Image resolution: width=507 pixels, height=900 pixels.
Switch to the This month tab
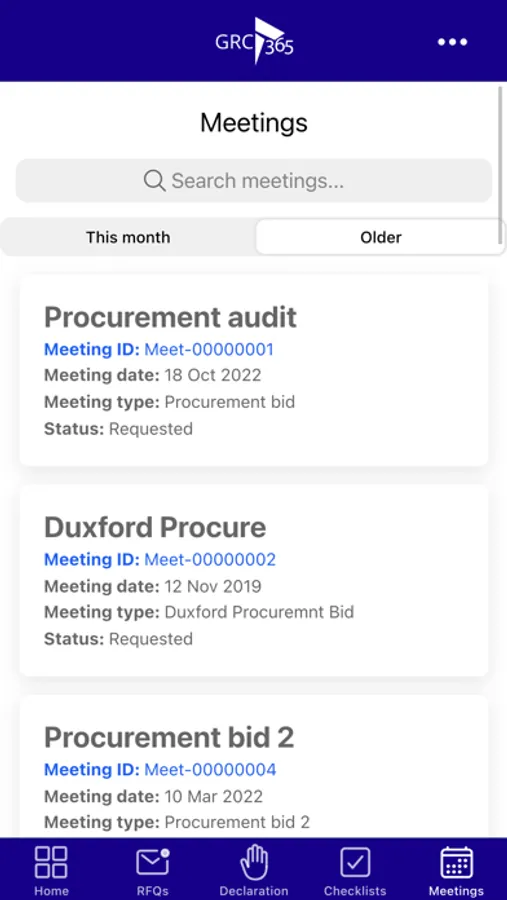click(128, 237)
